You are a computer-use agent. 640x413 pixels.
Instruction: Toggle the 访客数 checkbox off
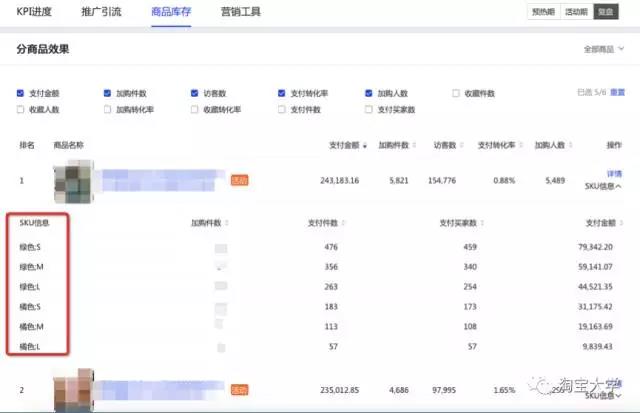[195, 93]
